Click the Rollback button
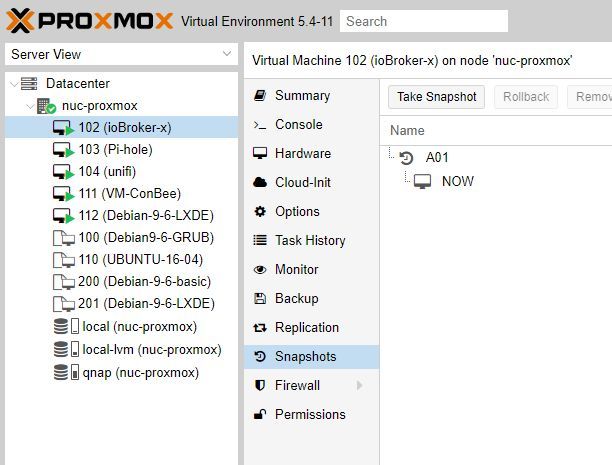612x465 pixels. coord(526,97)
